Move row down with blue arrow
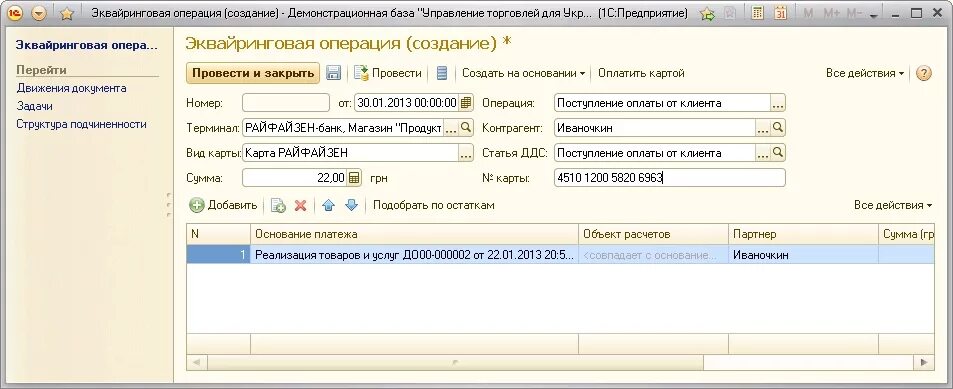This screenshot has width=953, height=389. (x=351, y=205)
